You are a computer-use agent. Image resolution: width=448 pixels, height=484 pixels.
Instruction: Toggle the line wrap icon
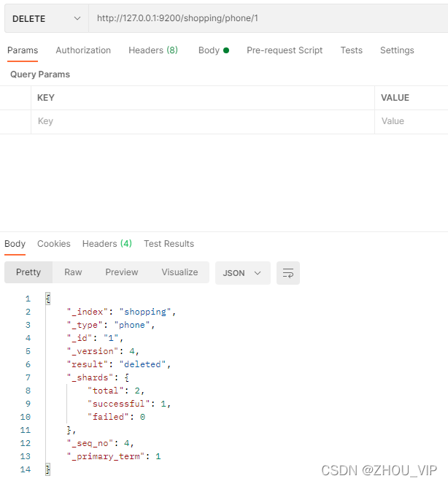(x=288, y=273)
